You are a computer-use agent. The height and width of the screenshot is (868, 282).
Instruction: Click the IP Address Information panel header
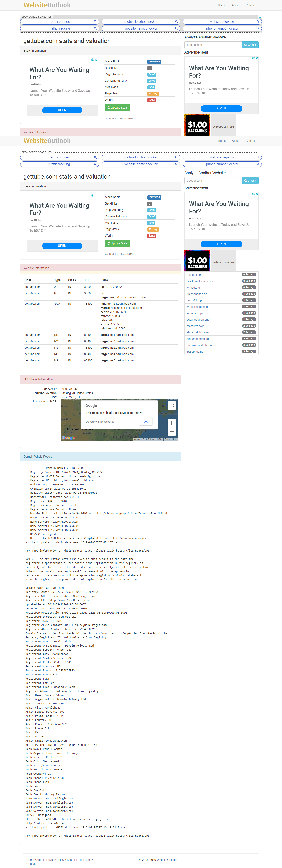101,379
